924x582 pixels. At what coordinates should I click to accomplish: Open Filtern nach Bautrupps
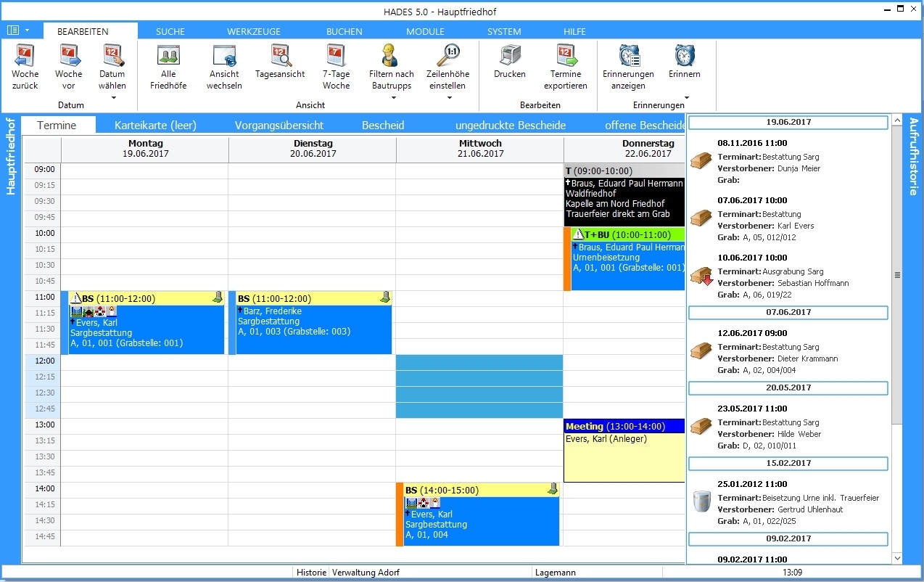coord(392,67)
